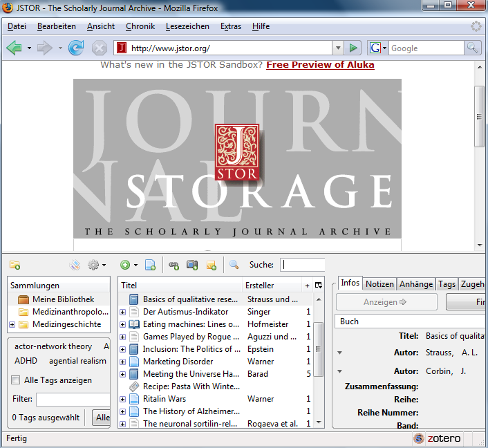This screenshot has height=448, width=488.
Task: Select the Marketing Disorder item
Action: click(x=178, y=362)
